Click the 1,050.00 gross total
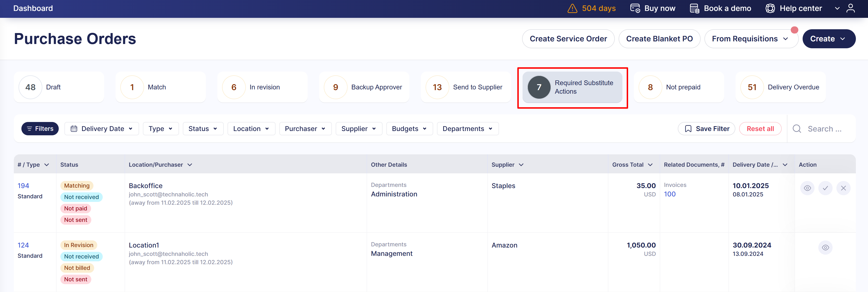 tap(641, 245)
